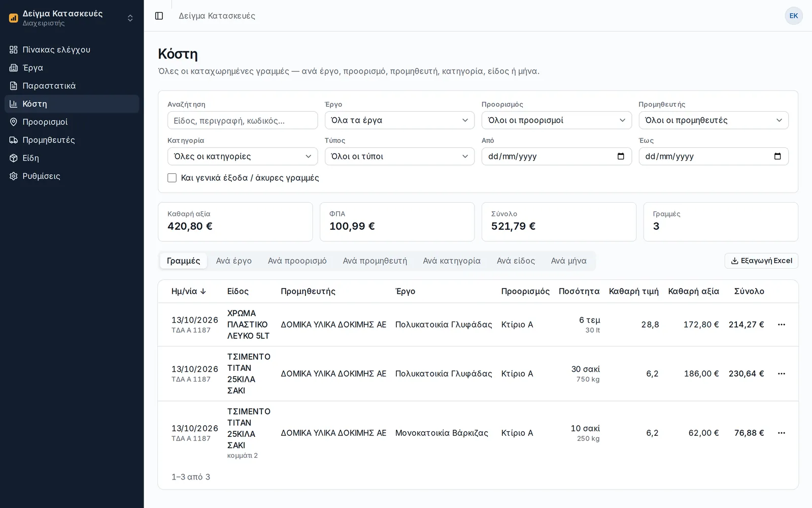Screen dimensions: 812x508
Task: Open the Είδη box icon
Action: click(x=14, y=158)
